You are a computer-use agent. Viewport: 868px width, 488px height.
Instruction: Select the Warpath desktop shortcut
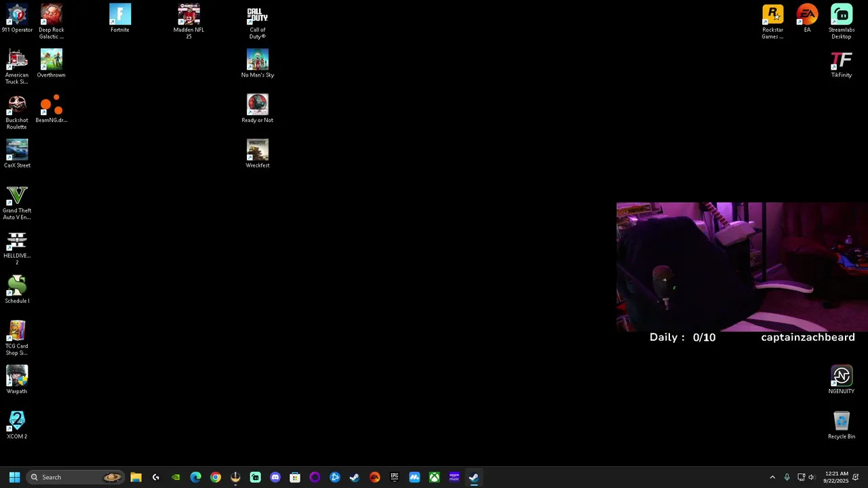pos(17,380)
